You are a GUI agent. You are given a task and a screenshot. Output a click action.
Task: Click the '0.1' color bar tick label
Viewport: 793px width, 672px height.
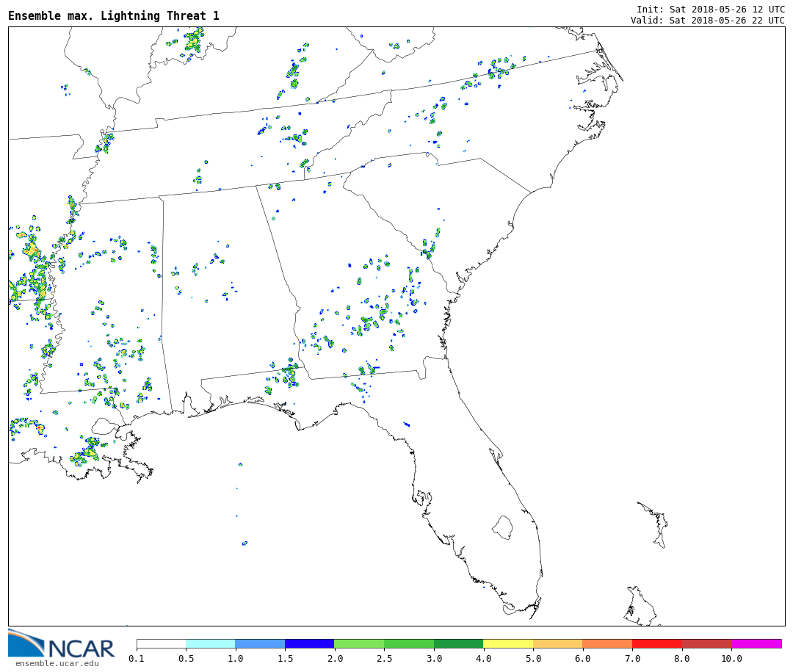[137, 659]
